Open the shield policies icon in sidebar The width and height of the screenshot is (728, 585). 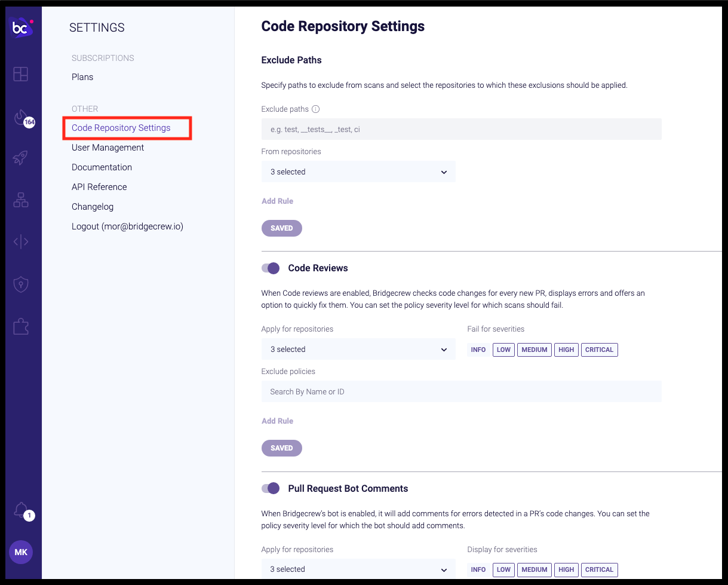point(21,284)
